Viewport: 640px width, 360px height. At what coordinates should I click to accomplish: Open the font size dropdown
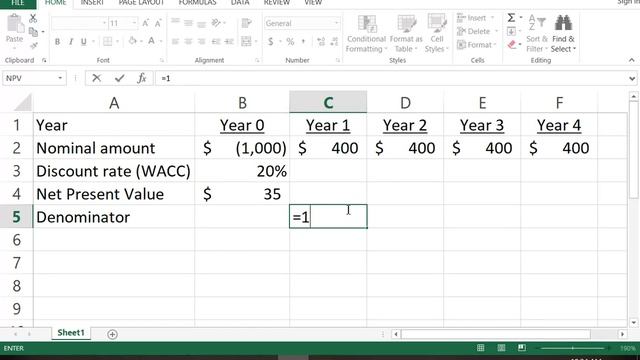[x=134, y=23]
